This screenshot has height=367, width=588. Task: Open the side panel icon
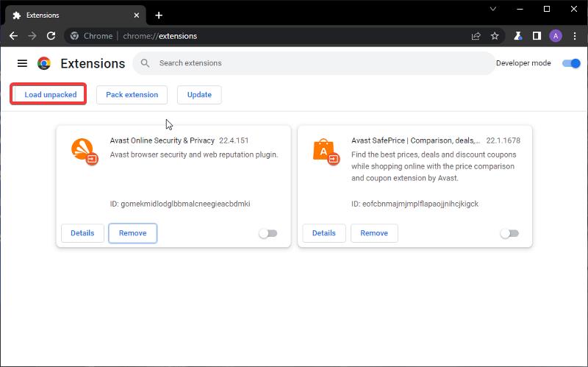[537, 35]
